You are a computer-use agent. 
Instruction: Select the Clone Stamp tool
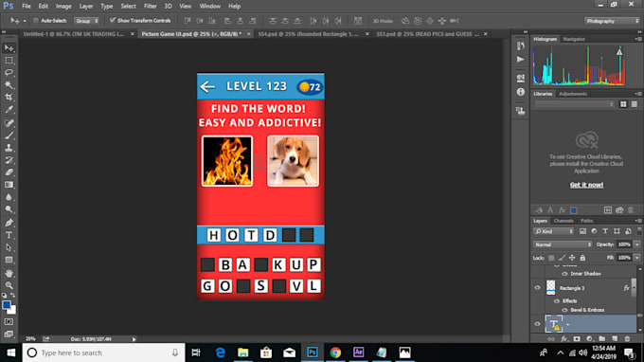(9, 148)
